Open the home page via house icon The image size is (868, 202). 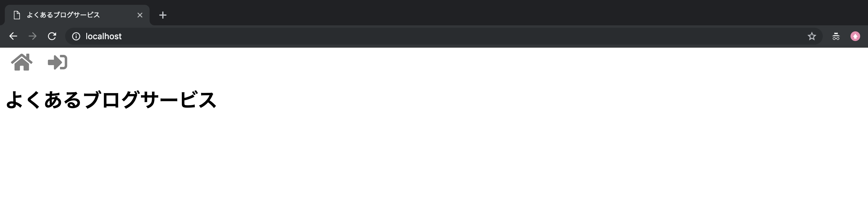pyautogui.click(x=22, y=62)
